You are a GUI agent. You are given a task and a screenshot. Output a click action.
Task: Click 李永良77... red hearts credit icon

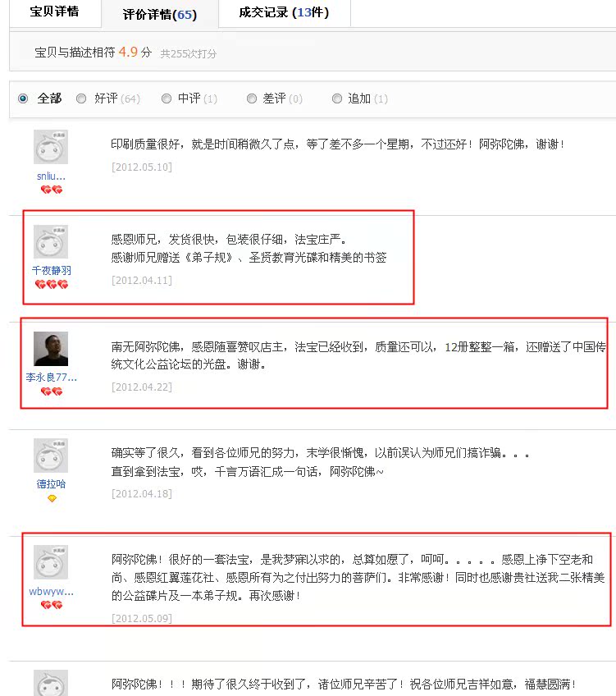52,391
